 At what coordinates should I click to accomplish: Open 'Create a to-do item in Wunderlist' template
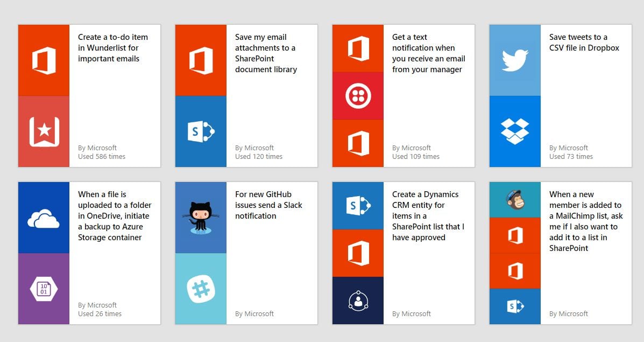coord(113,48)
